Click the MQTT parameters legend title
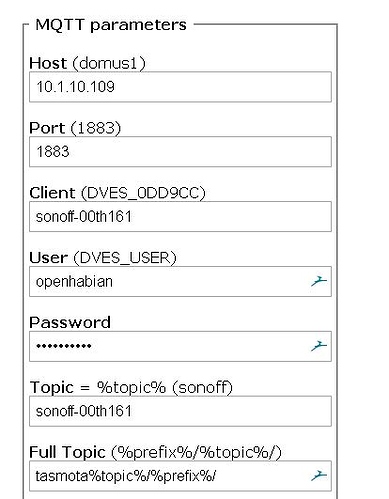Screen dimensions: 389x499 (111, 25)
